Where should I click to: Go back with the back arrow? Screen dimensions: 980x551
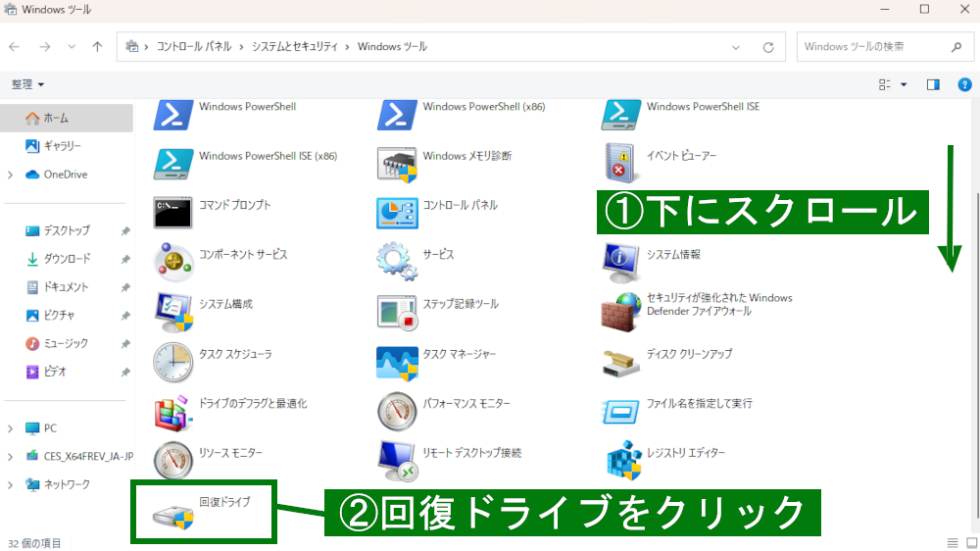[15, 47]
